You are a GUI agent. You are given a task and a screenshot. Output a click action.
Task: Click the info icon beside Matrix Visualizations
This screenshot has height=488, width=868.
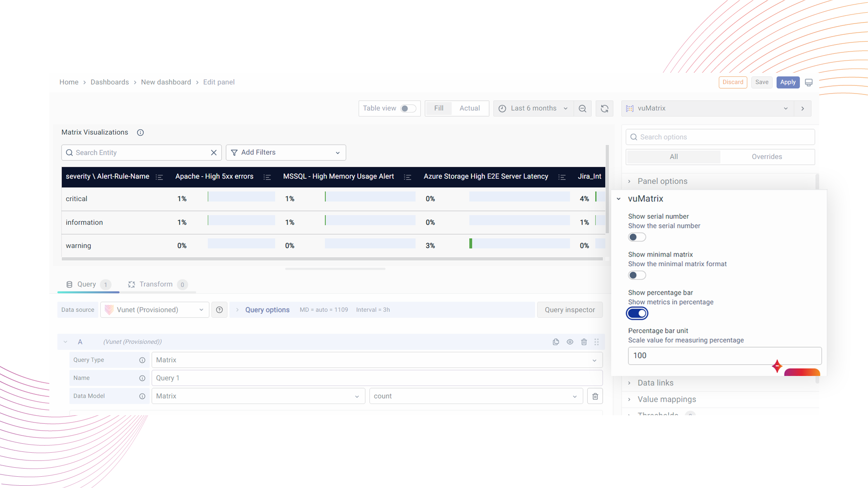140,132
